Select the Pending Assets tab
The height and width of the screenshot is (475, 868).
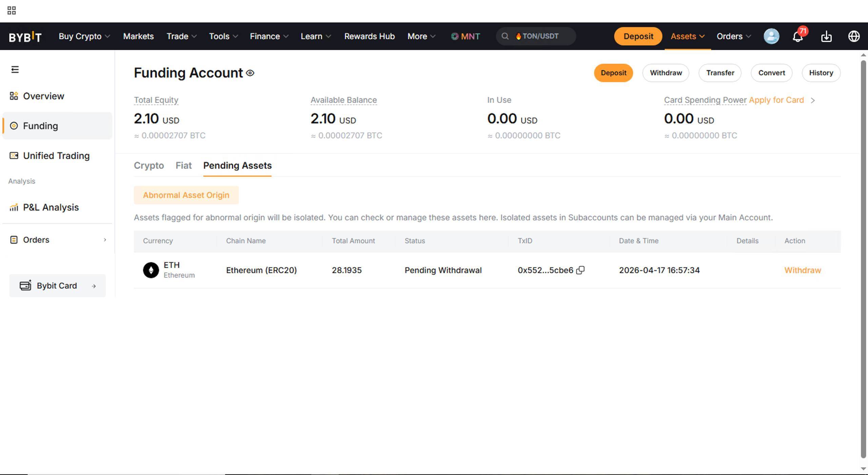point(237,165)
